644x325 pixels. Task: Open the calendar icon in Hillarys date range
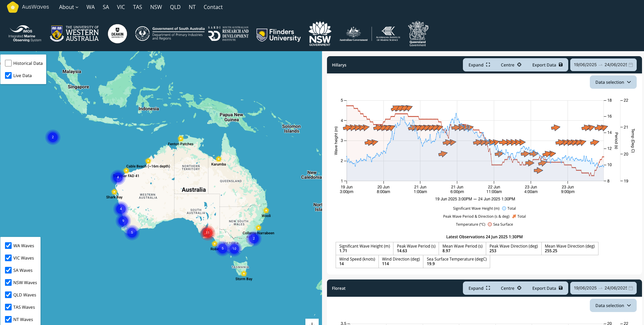click(x=630, y=64)
